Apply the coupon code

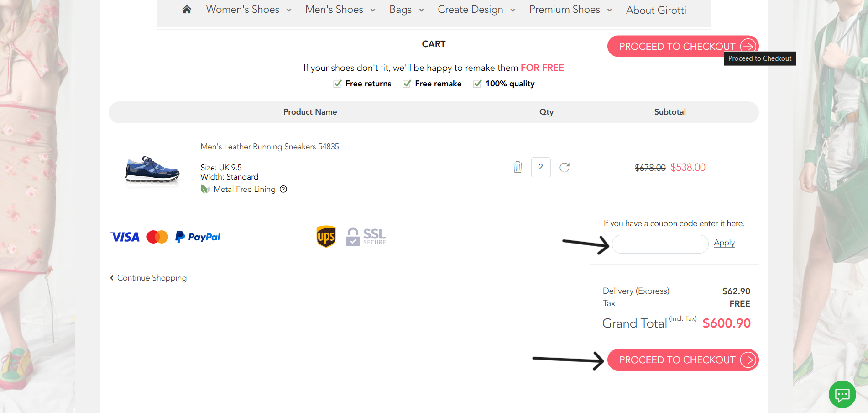(724, 243)
